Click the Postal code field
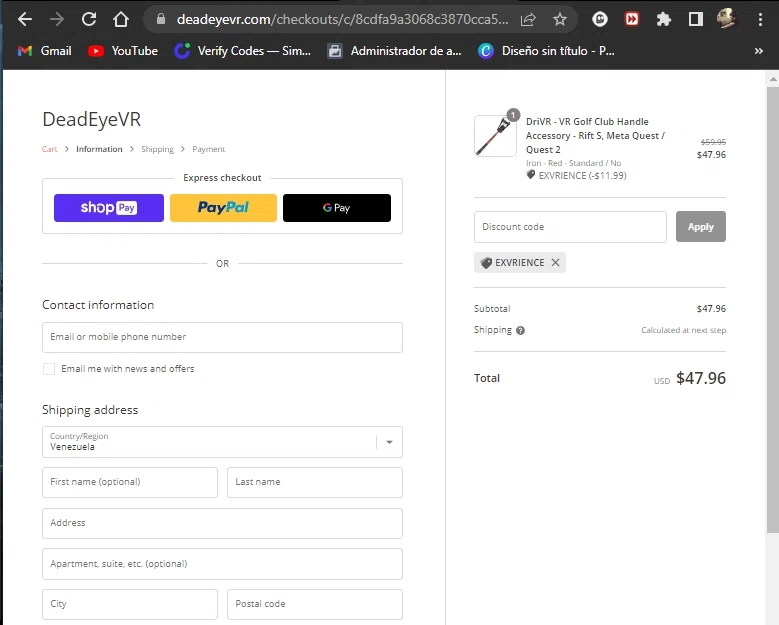The width and height of the screenshot is (779, 625). tap(314, 604)
